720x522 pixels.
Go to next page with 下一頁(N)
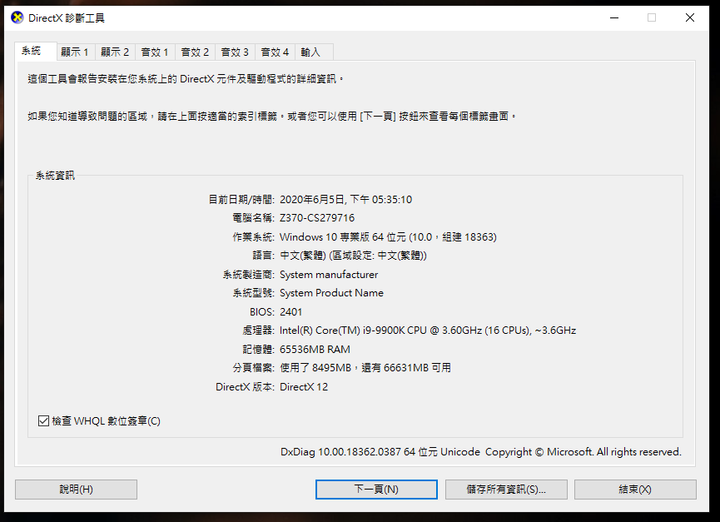pos(377,489)
